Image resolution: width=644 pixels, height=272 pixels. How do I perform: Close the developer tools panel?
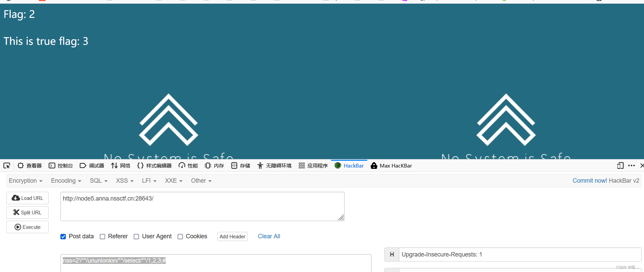pyautogui.click(x=642, y=165)
